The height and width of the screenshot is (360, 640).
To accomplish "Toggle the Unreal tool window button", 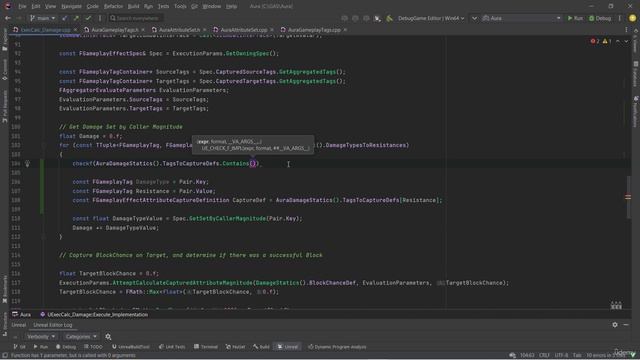I will (288, 347).
